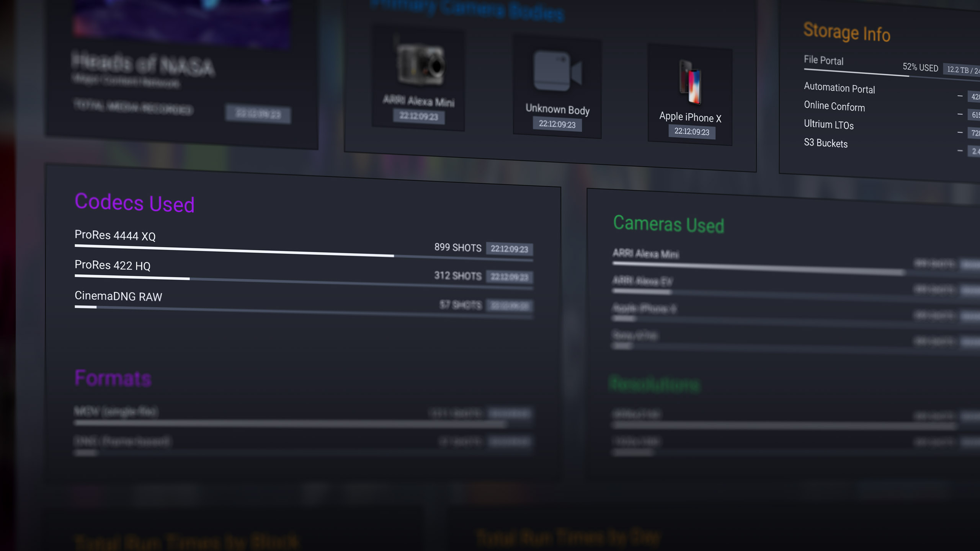Click duration badge under Unknown Body

557,124
